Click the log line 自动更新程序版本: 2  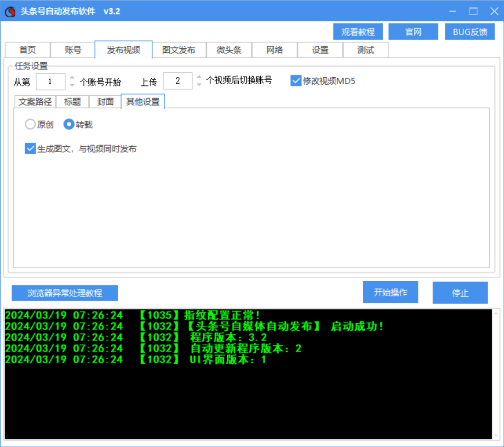[153, 348]
